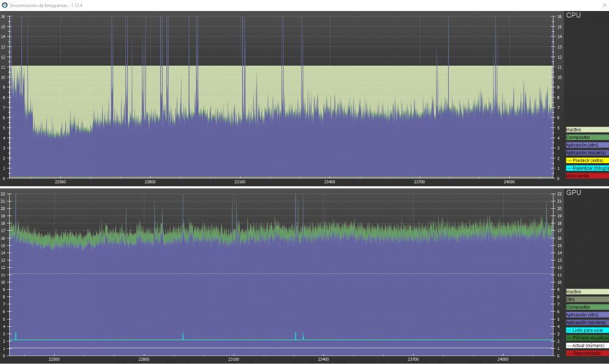Click white 'Actual (número)' legend item
The height and width of the screenshot is (364, 609).
pyautogui.click(x=587, y=345)
